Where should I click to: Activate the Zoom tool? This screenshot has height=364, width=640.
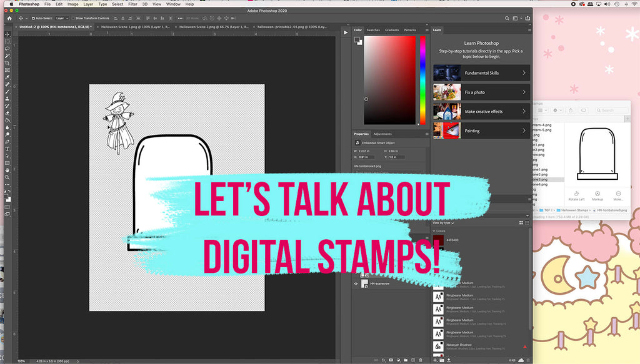7,177
